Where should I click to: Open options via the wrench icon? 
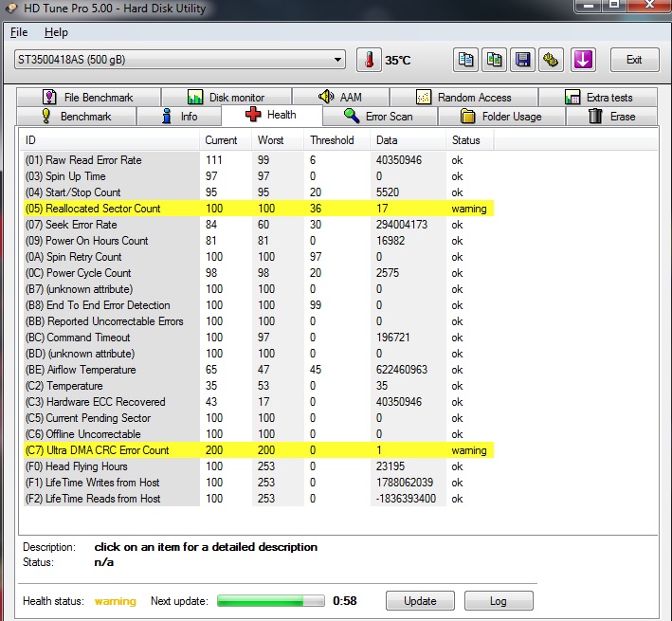coord(551,60)
